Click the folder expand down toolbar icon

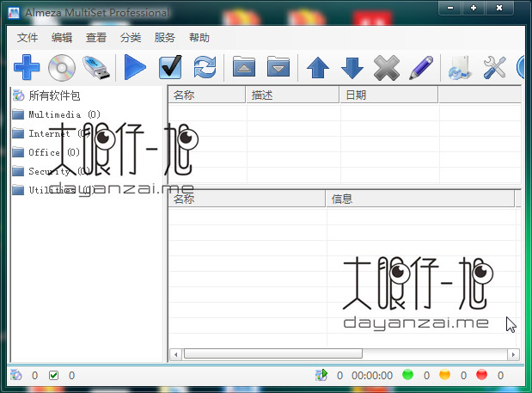tap(278, 67)
